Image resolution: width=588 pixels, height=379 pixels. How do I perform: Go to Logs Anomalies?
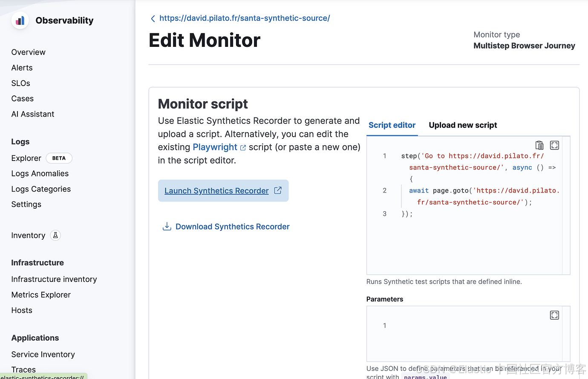40,174
